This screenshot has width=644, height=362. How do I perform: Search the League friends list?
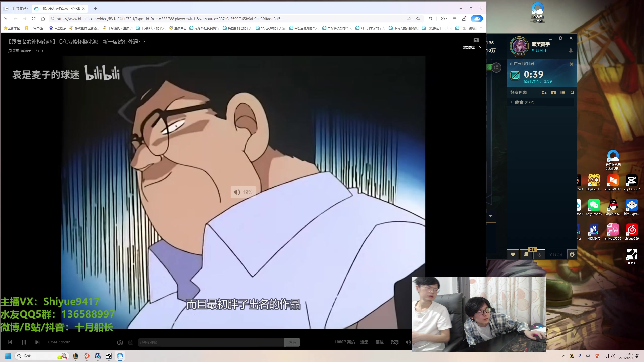572,93
